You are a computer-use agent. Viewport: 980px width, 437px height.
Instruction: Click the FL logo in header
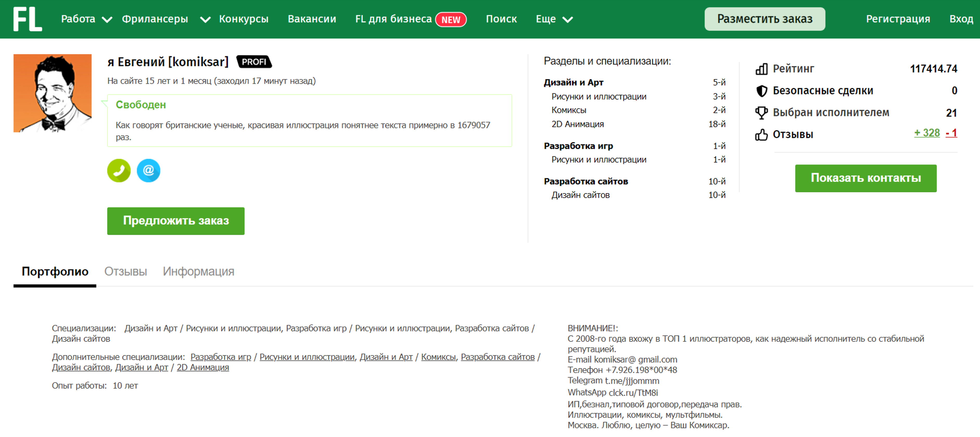coord(28,19)
